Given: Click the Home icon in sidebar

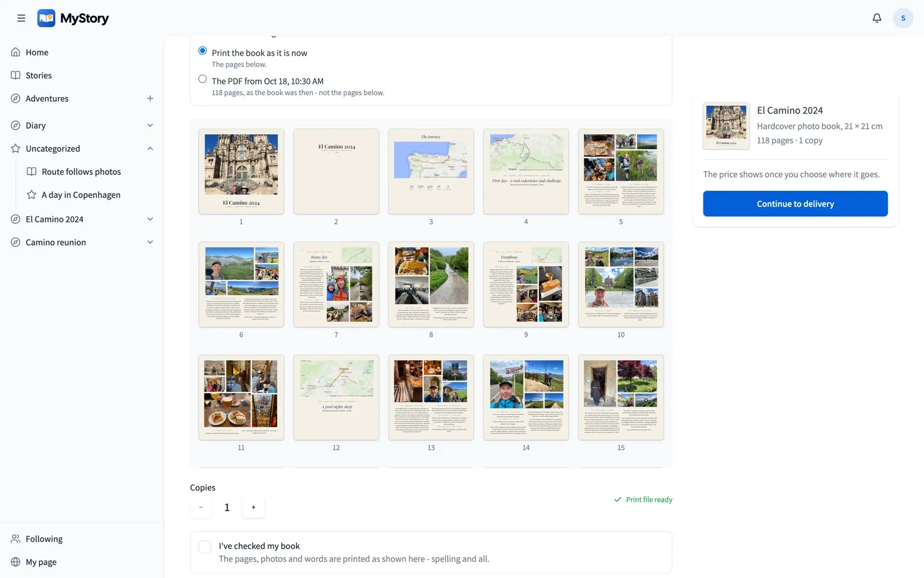Looking at the screenshot, I should click(x=16, y=52).
